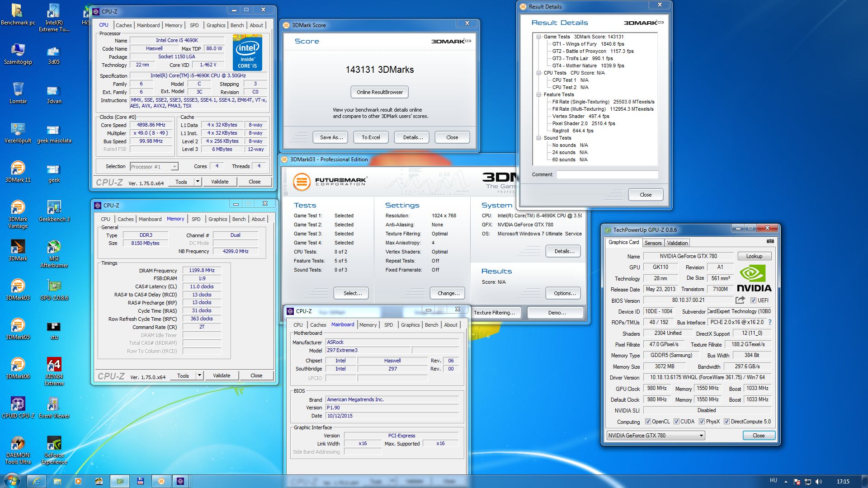Click the Bus Interface question mark icon
Viewport: 868px width, 488px height.
pos(770,322)
